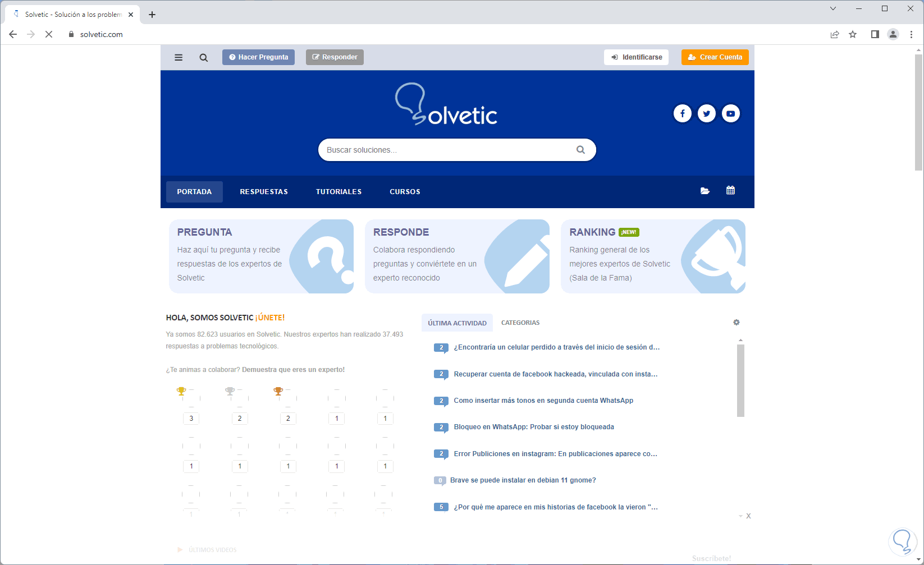Screen dimensions: 924x565
Task: Click the address bar URL solvetic.com
Action: click(102, 34)
